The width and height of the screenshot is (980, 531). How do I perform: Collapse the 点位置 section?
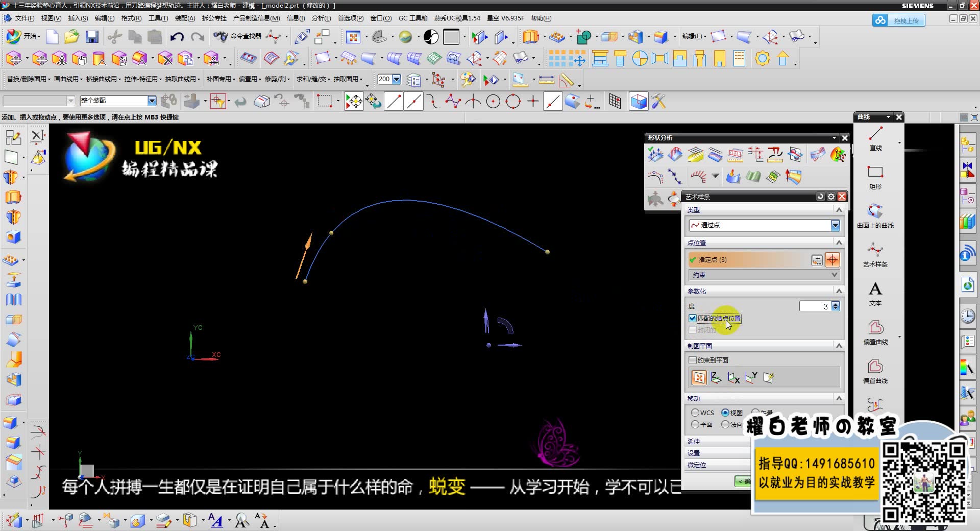click(839, 243)
